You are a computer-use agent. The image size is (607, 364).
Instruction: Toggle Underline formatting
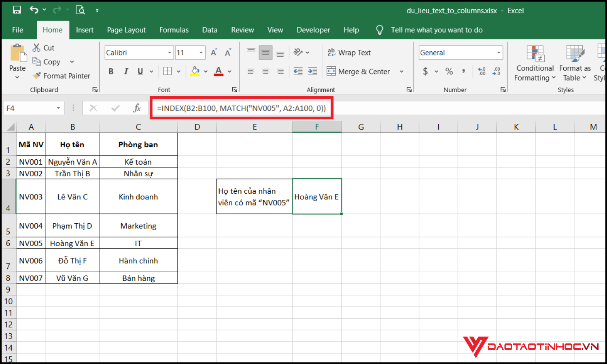tap(140, 72)
